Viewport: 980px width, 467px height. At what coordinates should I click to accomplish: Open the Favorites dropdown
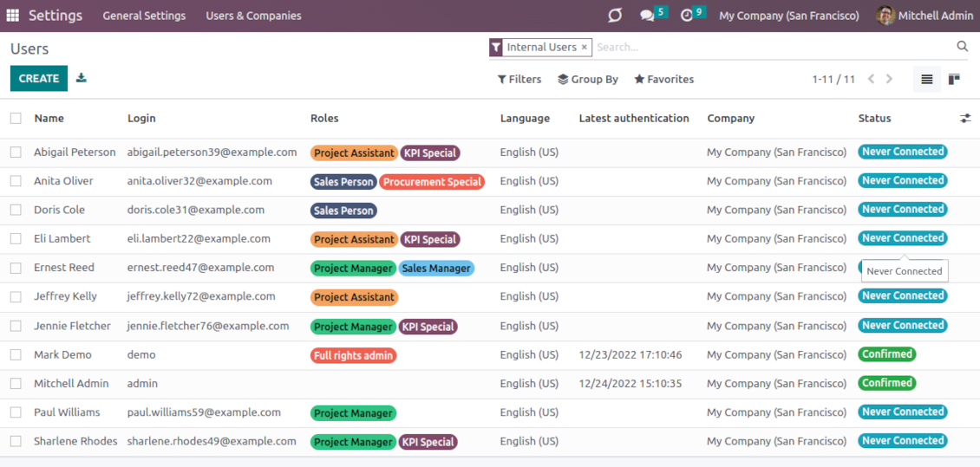(664, 79)
